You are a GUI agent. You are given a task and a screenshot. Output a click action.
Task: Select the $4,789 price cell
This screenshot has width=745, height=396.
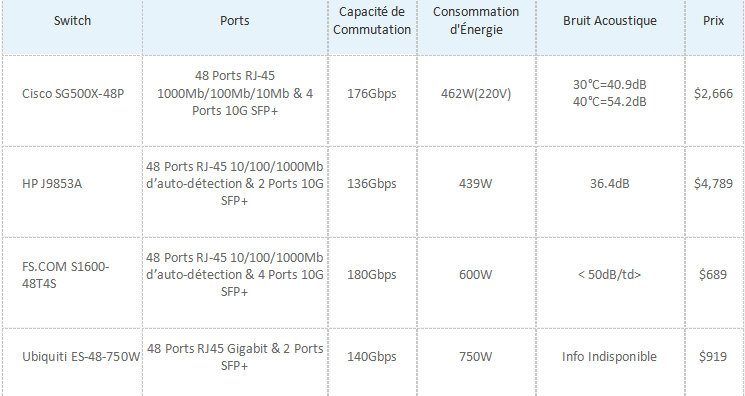(x=713, y=184)
